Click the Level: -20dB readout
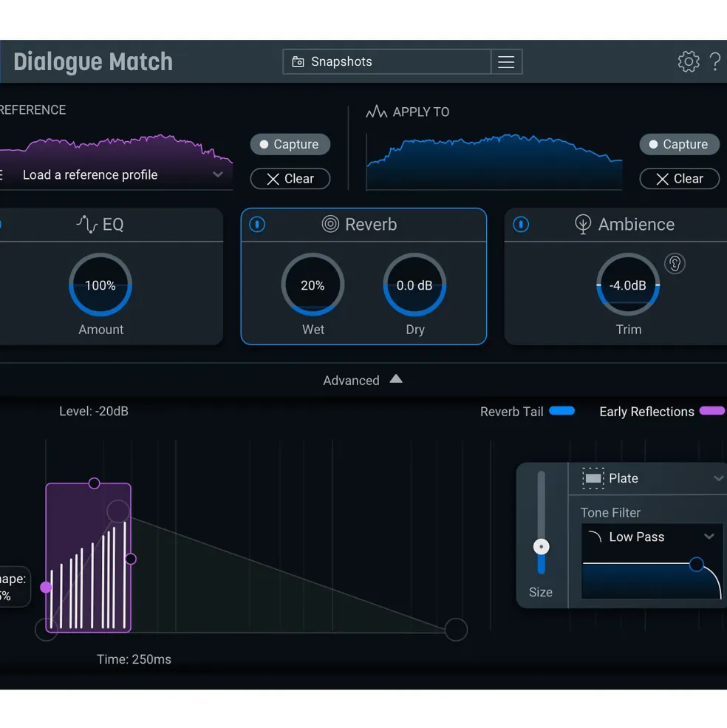This screenshot has height=728, width=727. 94,412
